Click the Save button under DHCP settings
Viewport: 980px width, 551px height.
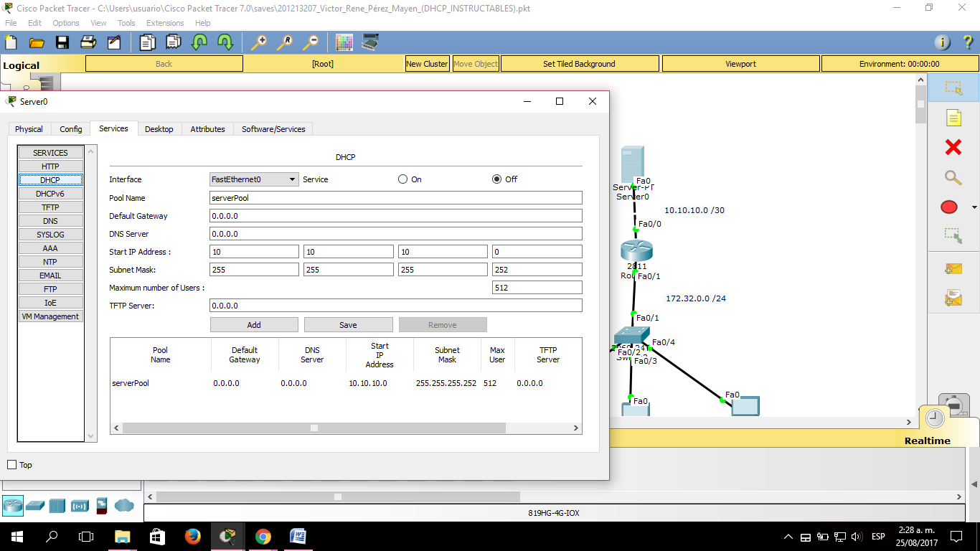click(348, 324)
